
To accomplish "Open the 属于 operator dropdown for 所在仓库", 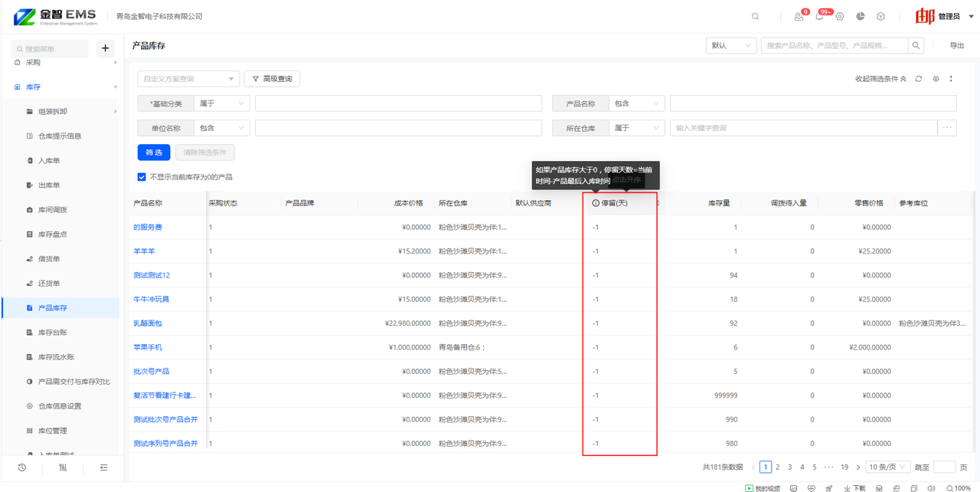I will [637, 128].
